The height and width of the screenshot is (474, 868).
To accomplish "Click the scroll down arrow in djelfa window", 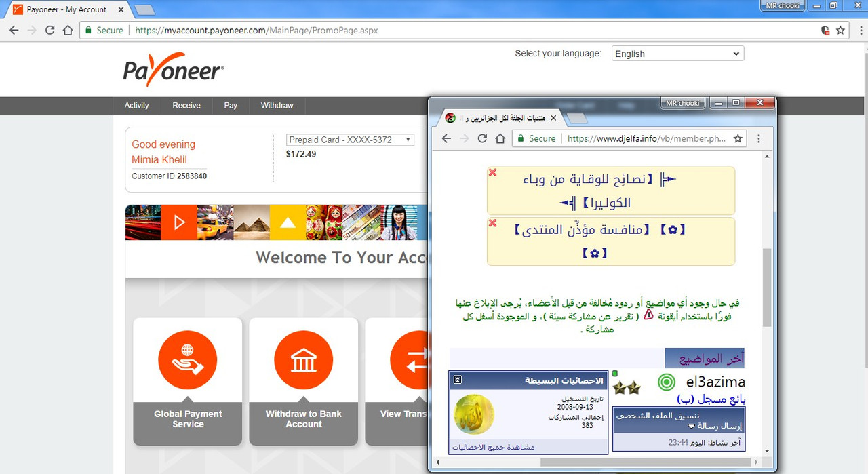I will pyautogui.click(x=767, y=451).
